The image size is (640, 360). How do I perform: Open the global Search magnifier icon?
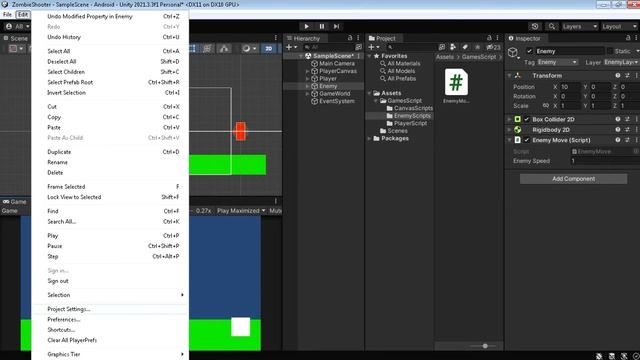[552, 27]
